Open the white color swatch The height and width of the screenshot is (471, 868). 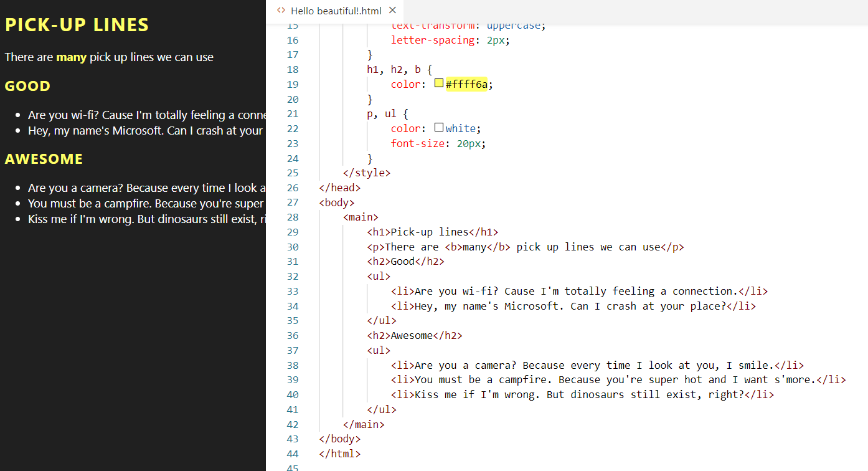pos(439,128)
